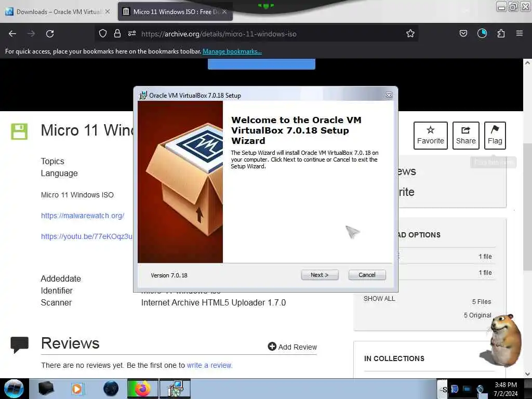The height and width of the screenshot is (399, 532).
Task: Switch to VirtualBox installer taskbar item
Action: point(175,389)
